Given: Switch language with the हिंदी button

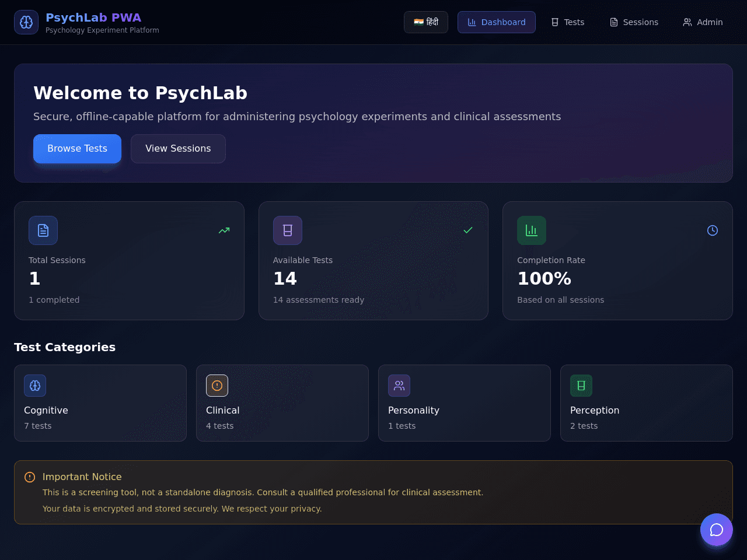Looking at the screenshot, I should 426,22.
